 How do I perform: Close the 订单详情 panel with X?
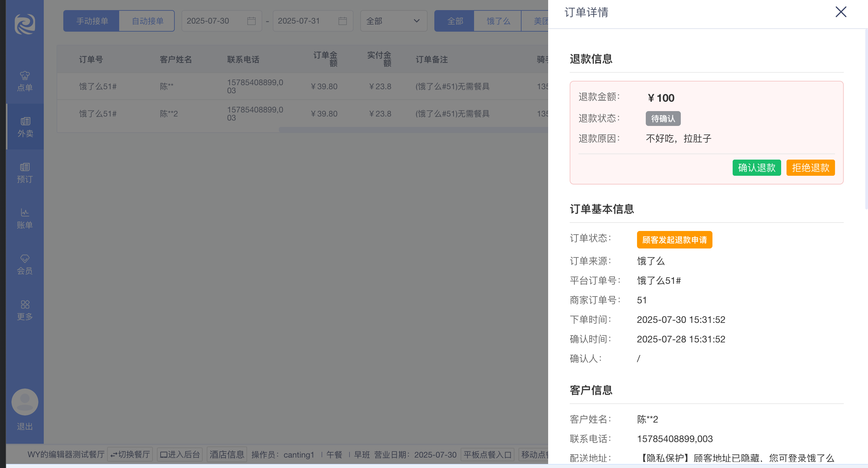pos(841,12)
